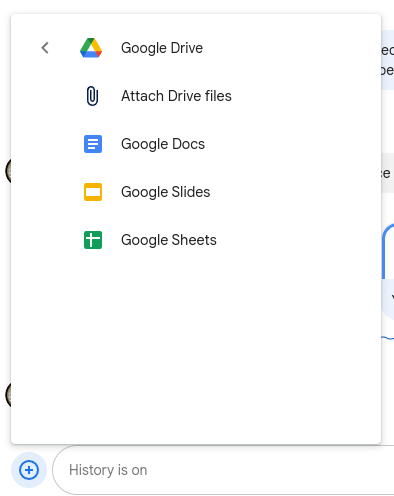Viewport: 394px width, 496px height.
Task: Go back using the left chevron arrow
Action: (x=45, y=48)
